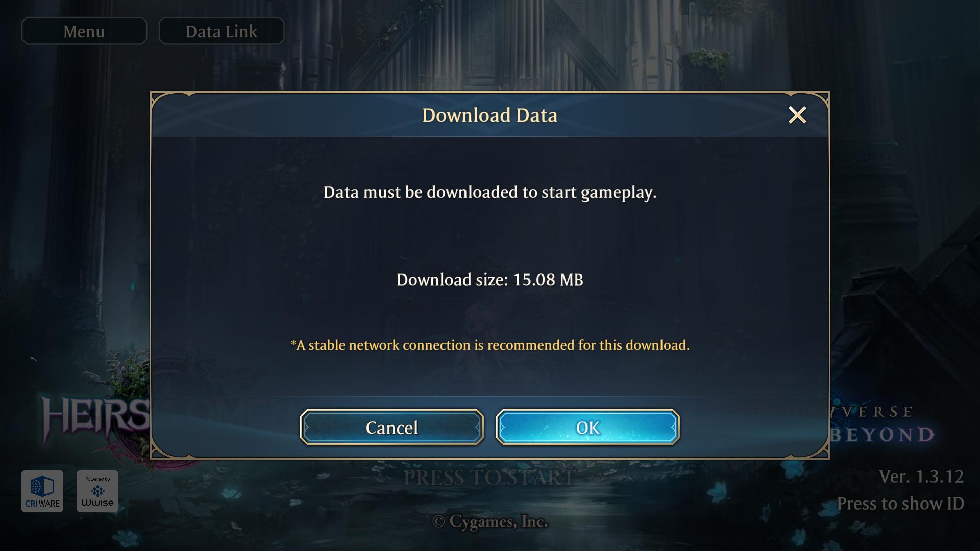Click the Download Data dialog title

[489, 115]
